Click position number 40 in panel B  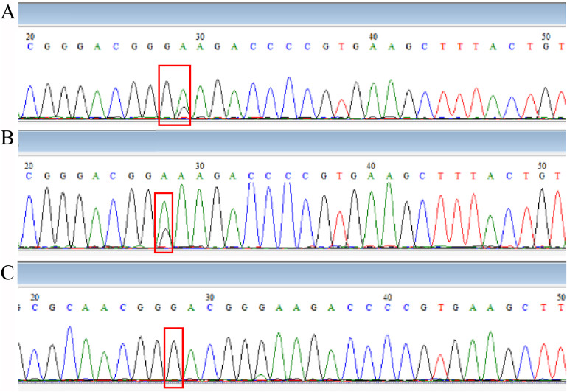click(371, 166)
